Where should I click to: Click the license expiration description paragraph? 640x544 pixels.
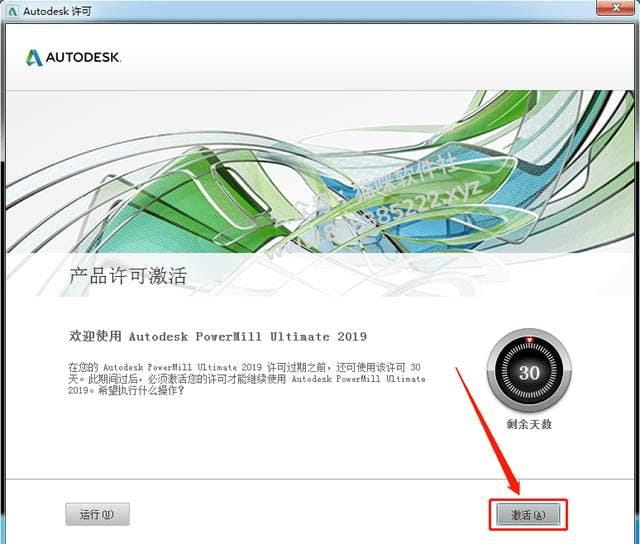(x=247, y=379)
